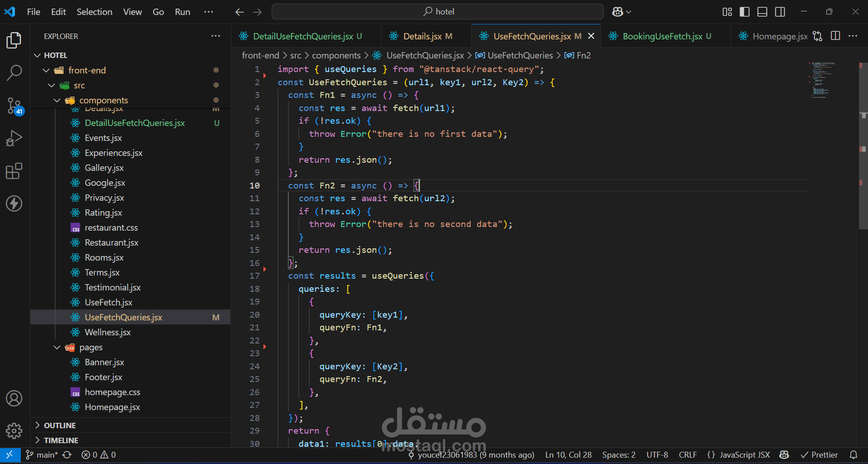Click the components breadcrumb

(336, 55)
